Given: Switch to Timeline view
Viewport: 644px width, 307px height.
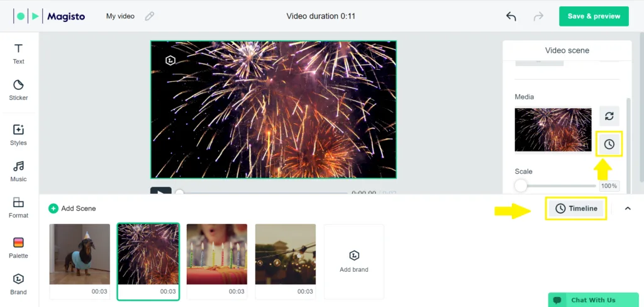Looking at the screenshot, I should coord(576,208).
